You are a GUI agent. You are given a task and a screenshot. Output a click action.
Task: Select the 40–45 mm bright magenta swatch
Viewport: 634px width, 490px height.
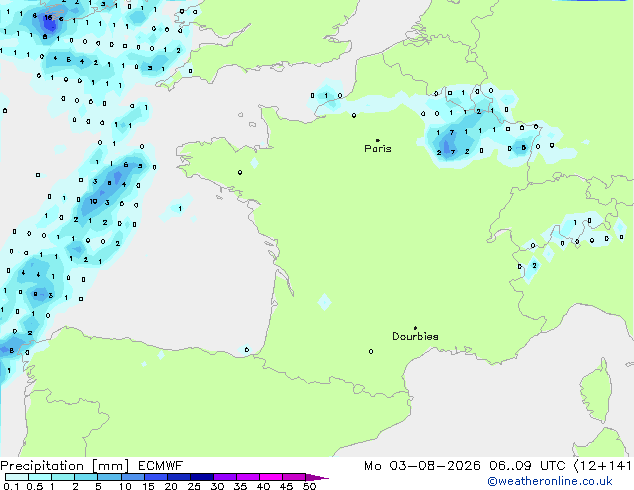[271, 477]
